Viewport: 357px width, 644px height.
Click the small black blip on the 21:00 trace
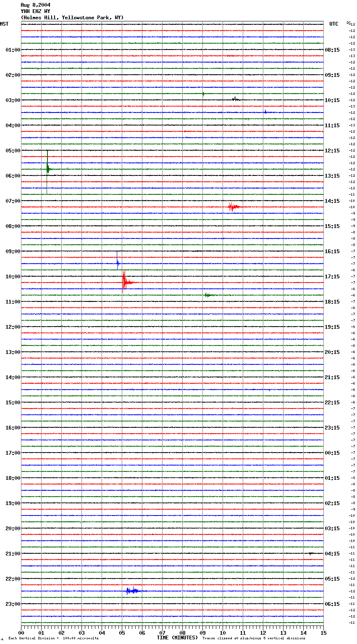click(x=311, y=553)
